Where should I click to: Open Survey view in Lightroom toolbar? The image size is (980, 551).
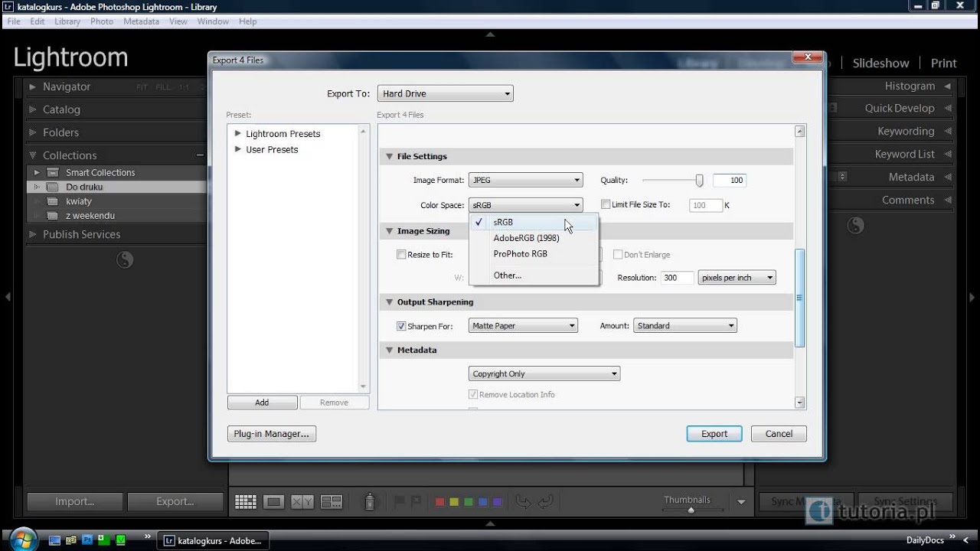(x=332, y=502)
